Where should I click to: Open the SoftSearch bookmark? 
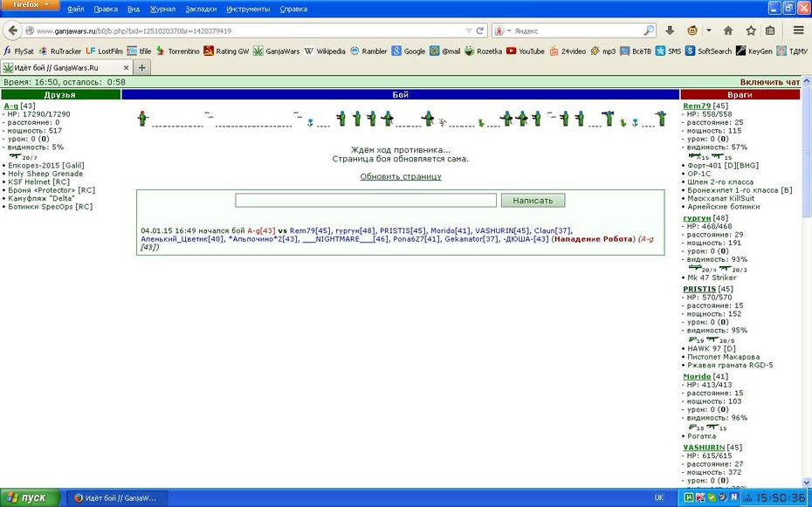(708, 51)
